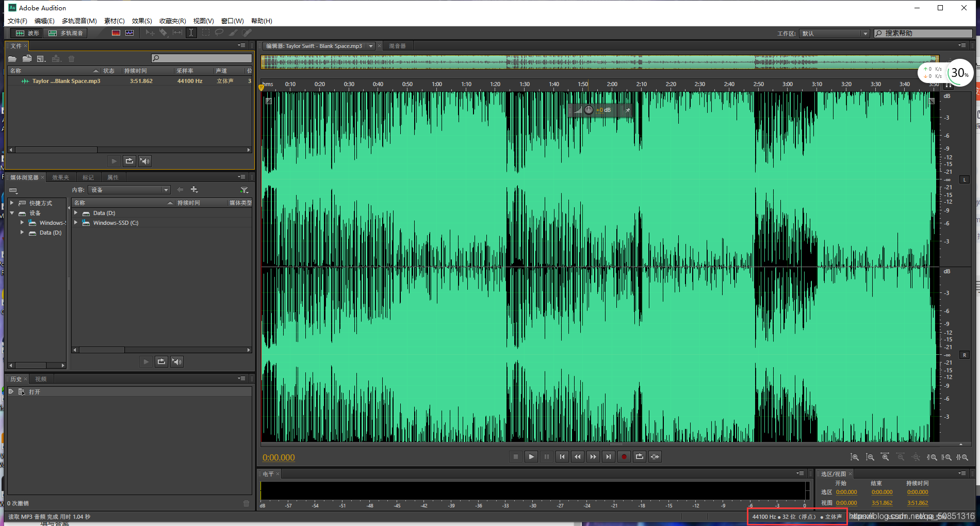980x526 pixels.
Task: Click the Play button in transport
Action: click(x=531, y=457)
